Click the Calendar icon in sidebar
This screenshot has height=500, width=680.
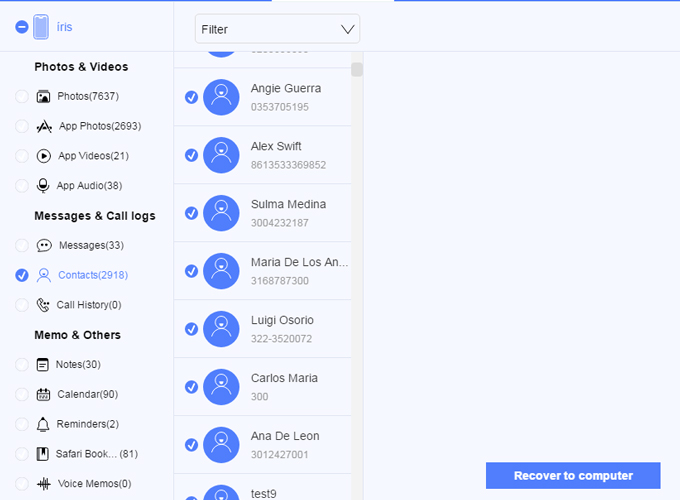coord(43,394)
